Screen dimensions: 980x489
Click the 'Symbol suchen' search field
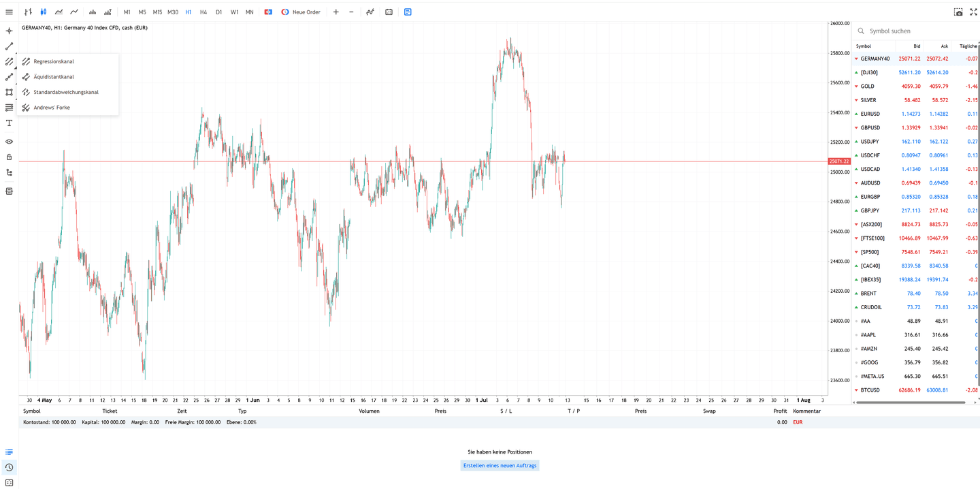(915, 31)
